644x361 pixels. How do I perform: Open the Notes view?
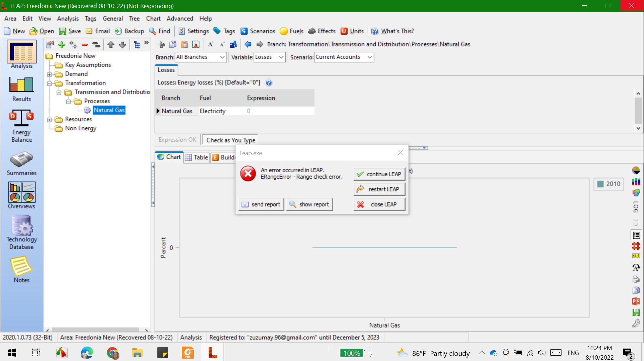[x=21, y=270]
